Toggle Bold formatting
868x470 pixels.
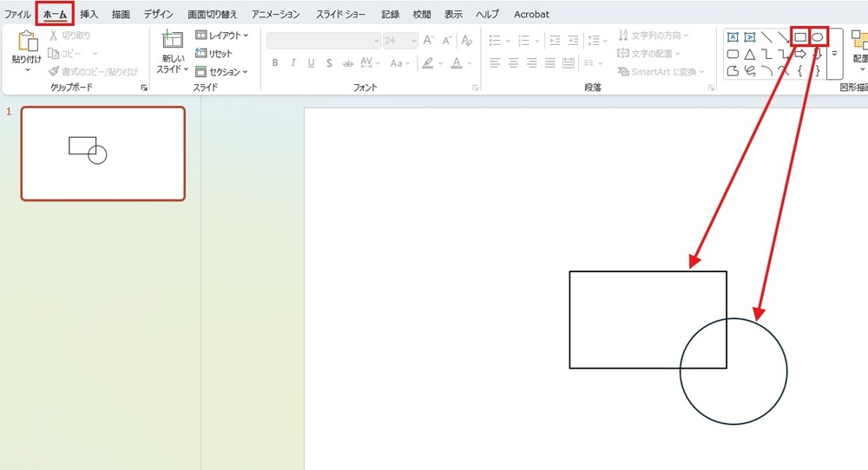click(x=275, y=63)
